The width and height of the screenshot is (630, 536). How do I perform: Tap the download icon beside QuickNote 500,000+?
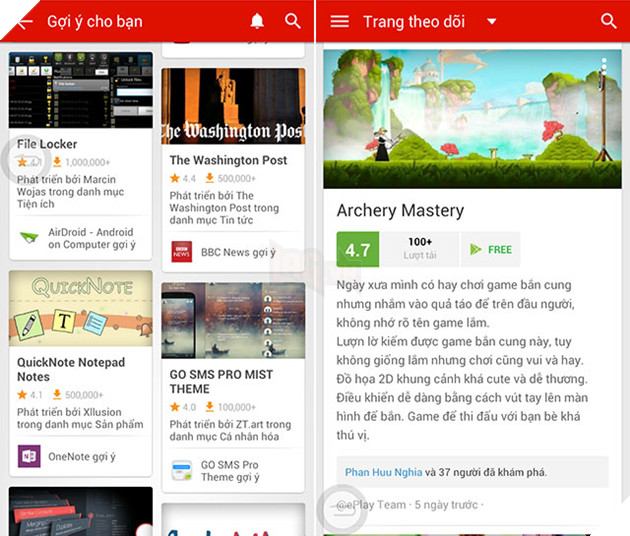pos(57,395)
